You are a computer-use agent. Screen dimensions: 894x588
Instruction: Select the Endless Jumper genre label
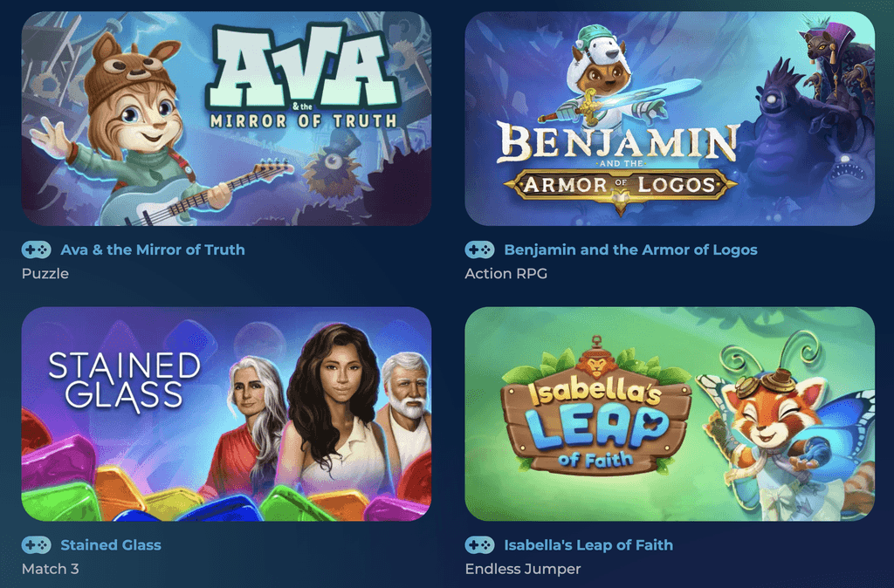coord(523,569)
